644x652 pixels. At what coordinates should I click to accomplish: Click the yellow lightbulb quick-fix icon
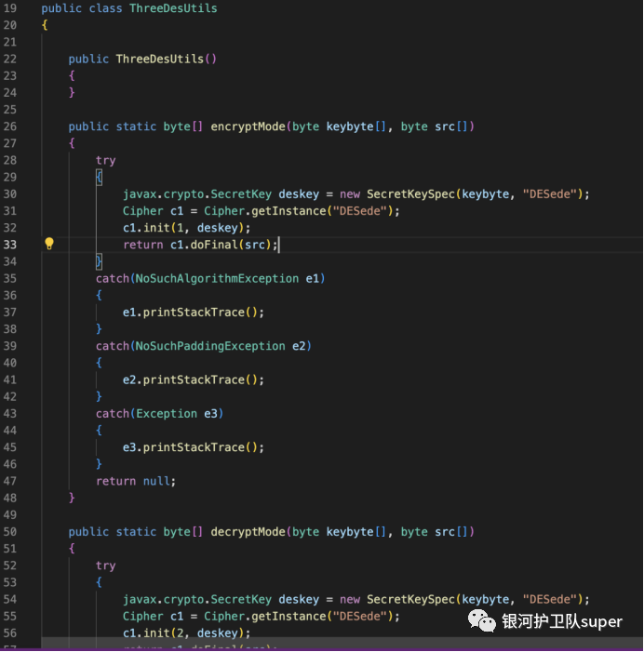pyautogui.click(x=49, y=245)
